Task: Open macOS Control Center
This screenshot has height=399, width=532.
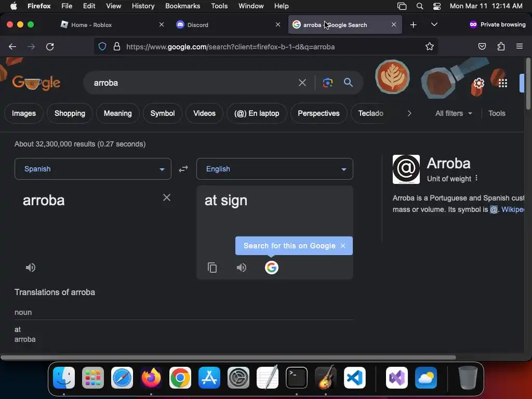Action: point(436,6)
